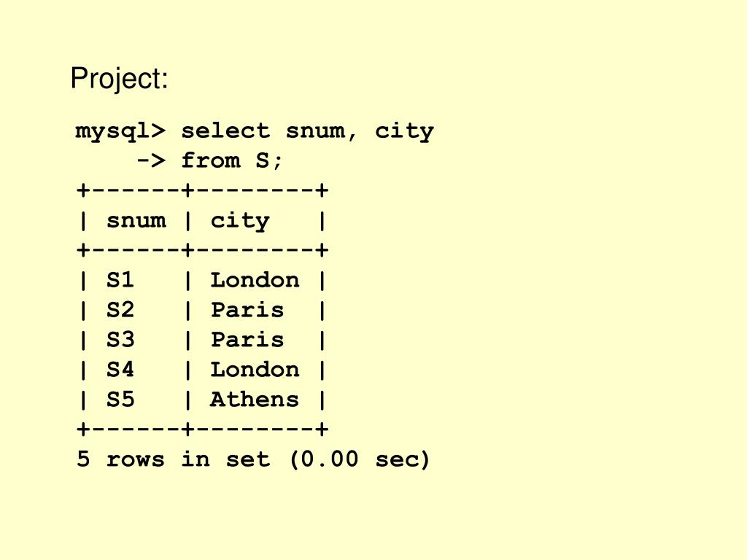The width and height of the screenshot is (747, 560).
Task: Click the word "select" in query
Action: 225,131
